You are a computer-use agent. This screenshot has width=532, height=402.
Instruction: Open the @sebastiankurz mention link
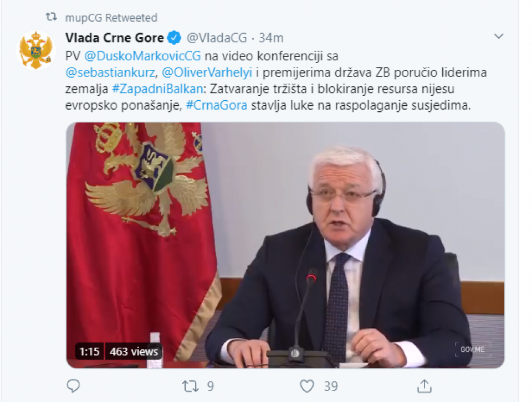(110, 73)
